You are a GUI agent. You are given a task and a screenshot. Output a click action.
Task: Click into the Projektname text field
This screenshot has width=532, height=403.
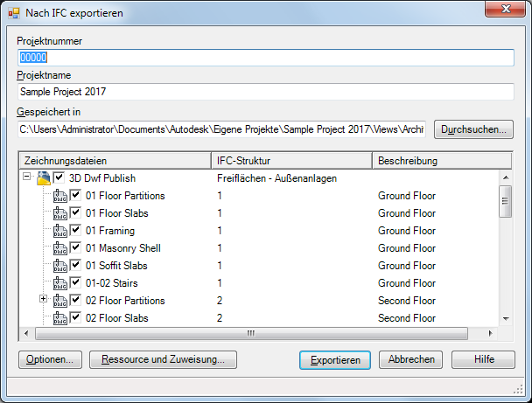pos(265,91)
